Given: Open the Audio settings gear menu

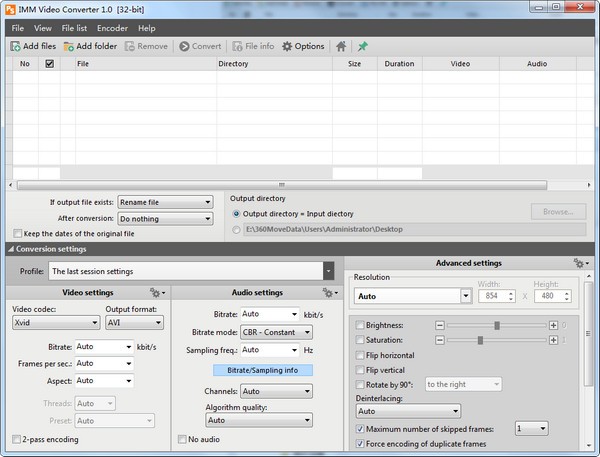Looking at the screenshot, I should coord(327,292).
